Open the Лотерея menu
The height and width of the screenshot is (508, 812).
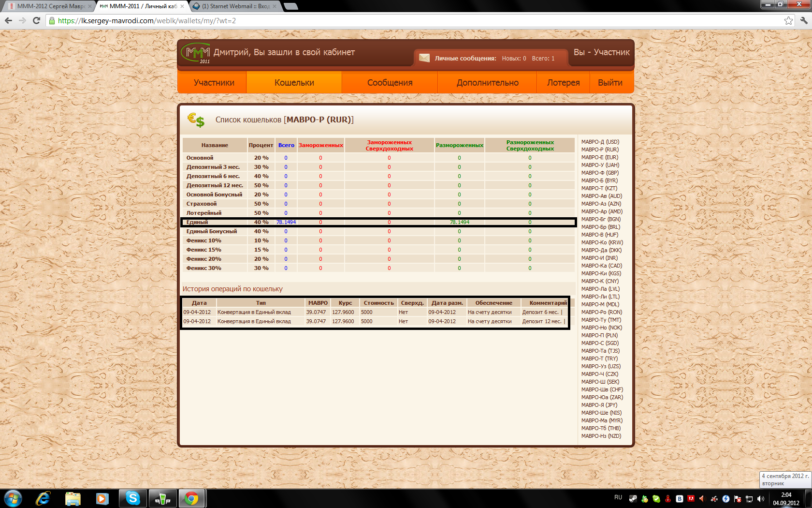coord(563,82)
